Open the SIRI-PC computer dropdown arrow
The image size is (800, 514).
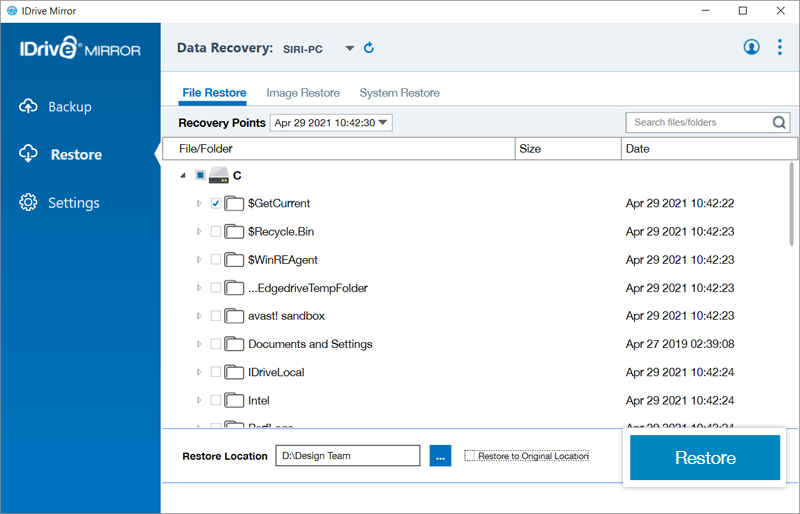pyautogui.click(x=349, y=48)
